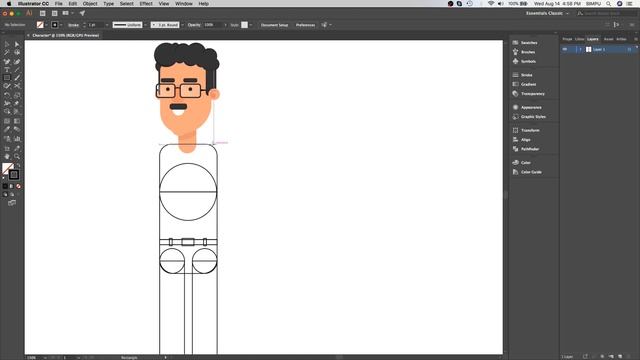Select the Curvature tool

(17, 62)
